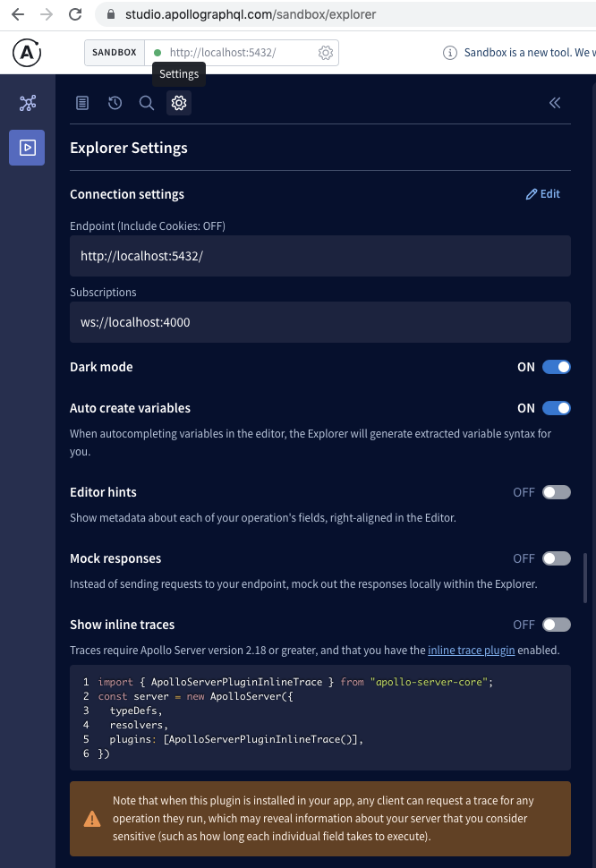Turn off the Dark mode toggle
This screenshot has width=596, height=868.
point(555,367)
